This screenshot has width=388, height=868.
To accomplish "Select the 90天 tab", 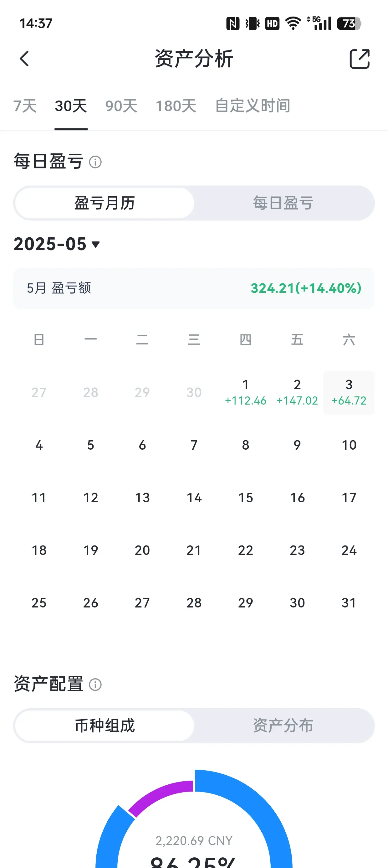I will coord(121,106).
